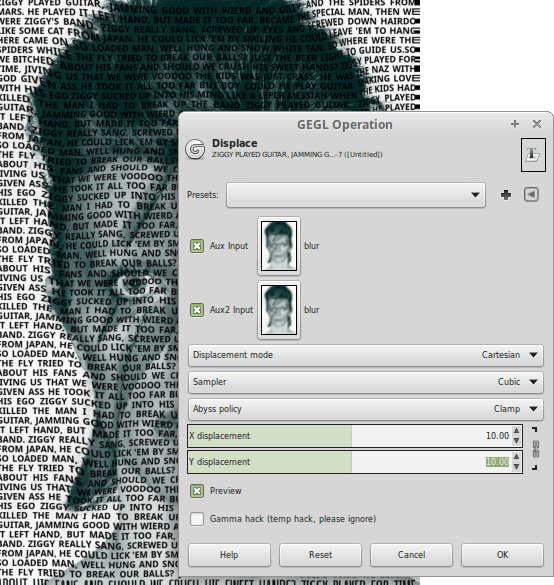Save settings with the plus preset icon
Image resolution: width=554 pixels, height=585 pixels.
506,195
